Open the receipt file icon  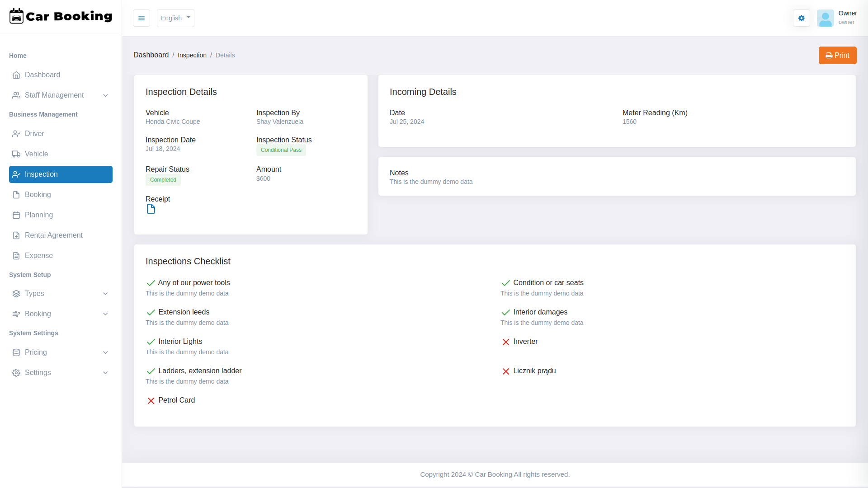coord(151,209)
